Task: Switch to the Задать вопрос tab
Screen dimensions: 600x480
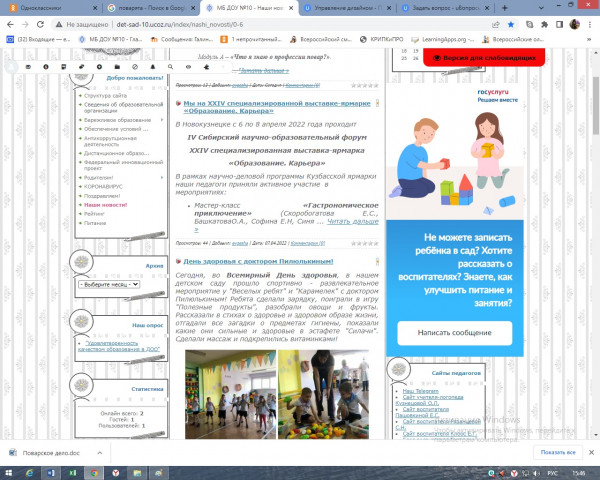Action: [445, 8]
